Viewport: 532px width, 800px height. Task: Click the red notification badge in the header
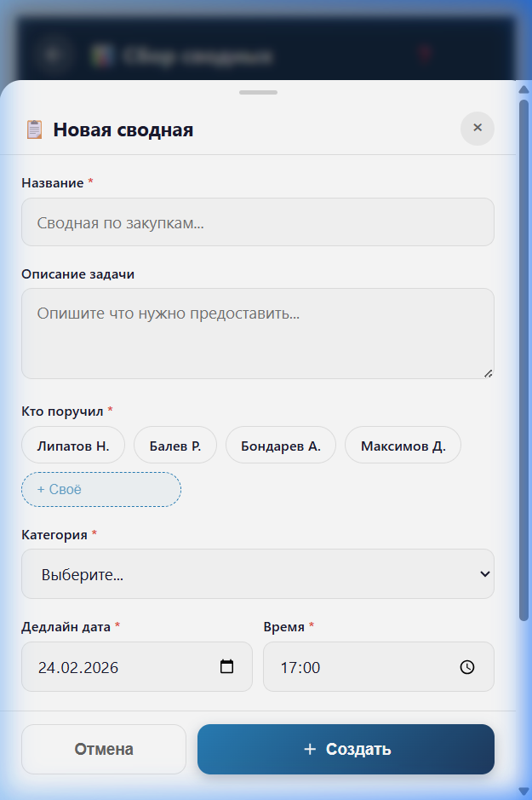(425, 51)
